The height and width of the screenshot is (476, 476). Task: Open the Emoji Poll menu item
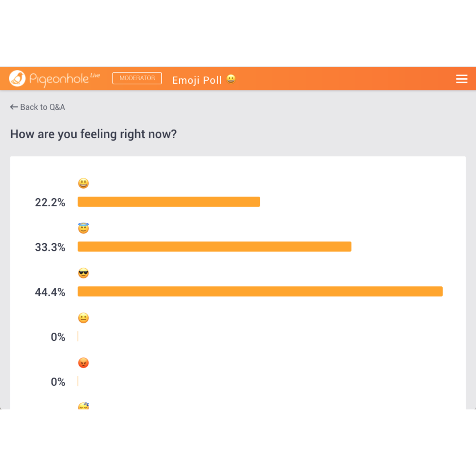[197, 80]
